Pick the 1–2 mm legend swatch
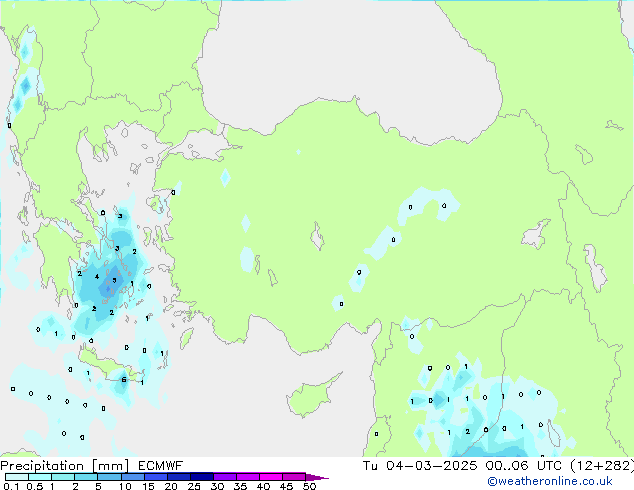 [x=63, y=477]
